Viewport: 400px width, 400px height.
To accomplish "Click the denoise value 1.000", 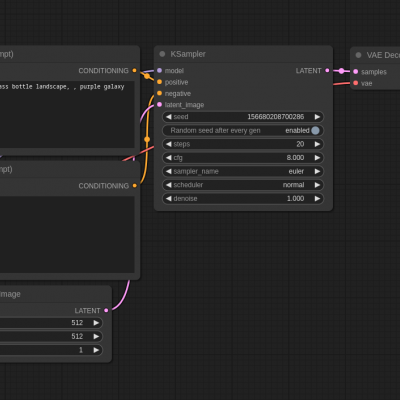I will [x=295, y=198].
